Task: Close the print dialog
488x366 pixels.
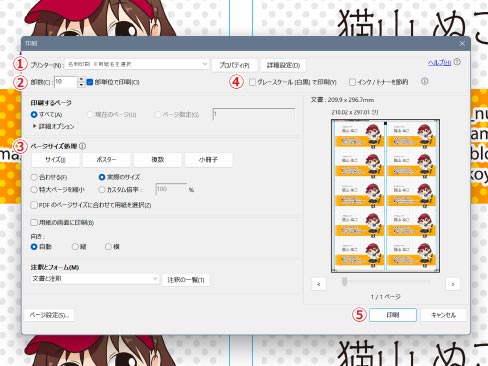Action: 462,44
